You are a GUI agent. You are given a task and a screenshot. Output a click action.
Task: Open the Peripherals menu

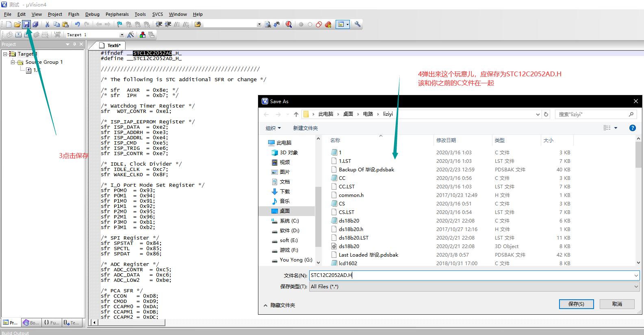pyautogui.click(x=117, y=14)
